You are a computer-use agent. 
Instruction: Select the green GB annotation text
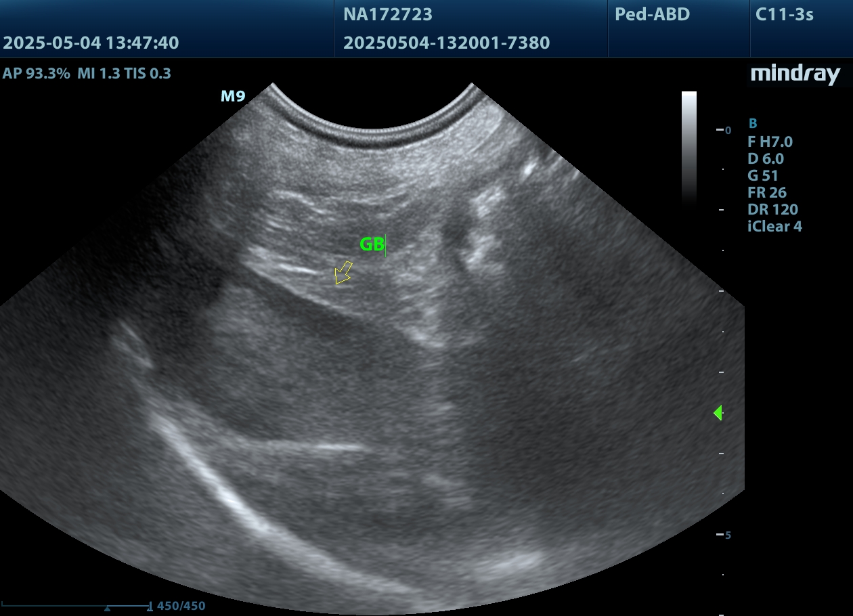pos(372,244)
